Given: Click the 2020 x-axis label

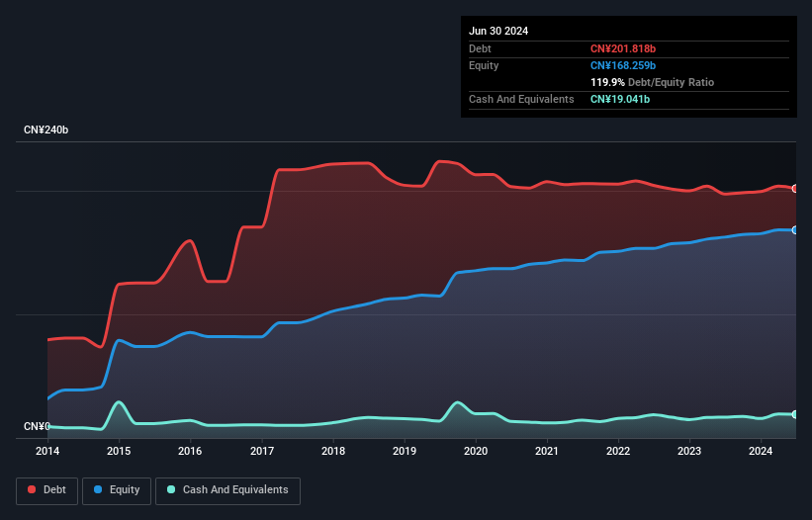Looking at the screenshot, I should (x=476, y=451).
